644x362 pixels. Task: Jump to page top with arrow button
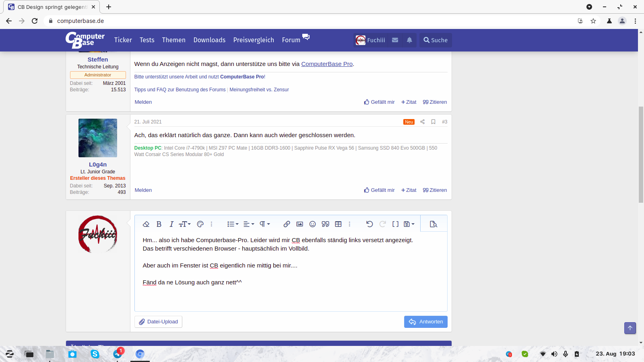630,328
